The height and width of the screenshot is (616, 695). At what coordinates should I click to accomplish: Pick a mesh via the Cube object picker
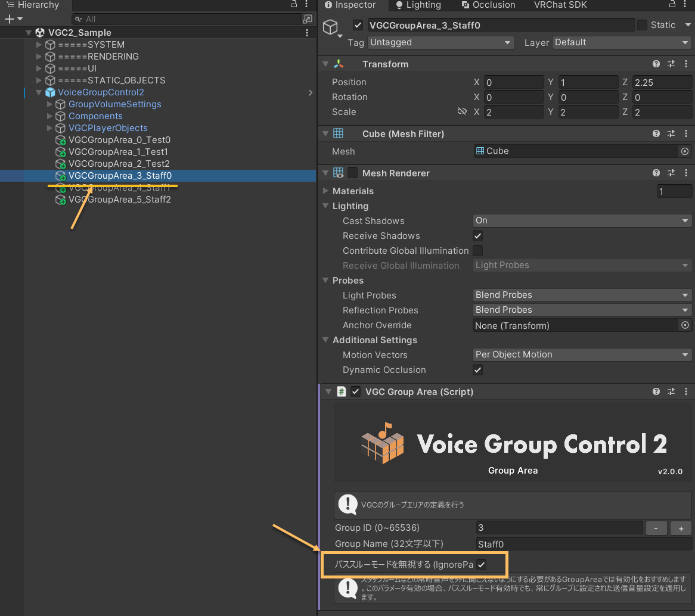pyautogui.click(x=685, y=151)
